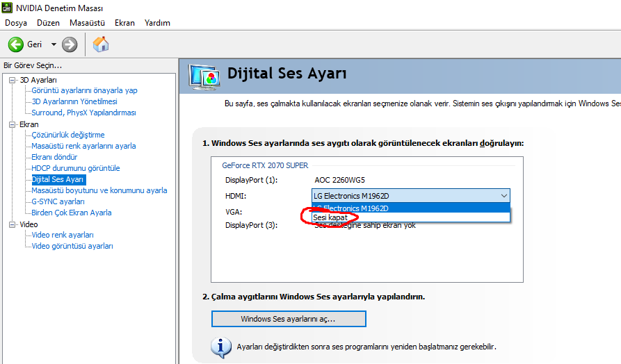Click the Dijital Ses Ayarı monitor header icon

pos(204,76)
